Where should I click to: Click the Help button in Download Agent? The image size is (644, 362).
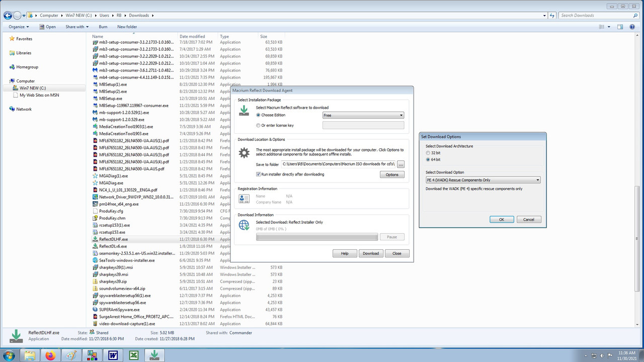(x=345, y=253)
